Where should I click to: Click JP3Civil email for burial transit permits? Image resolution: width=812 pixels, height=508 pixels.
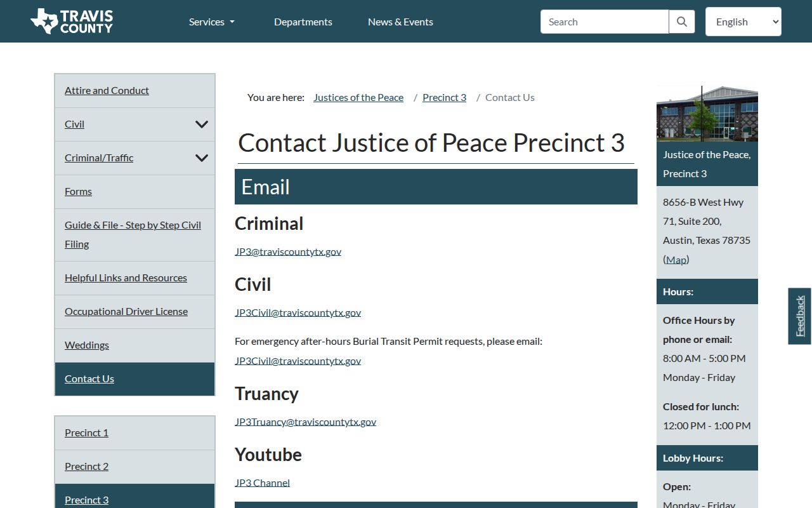click(298, 361)
